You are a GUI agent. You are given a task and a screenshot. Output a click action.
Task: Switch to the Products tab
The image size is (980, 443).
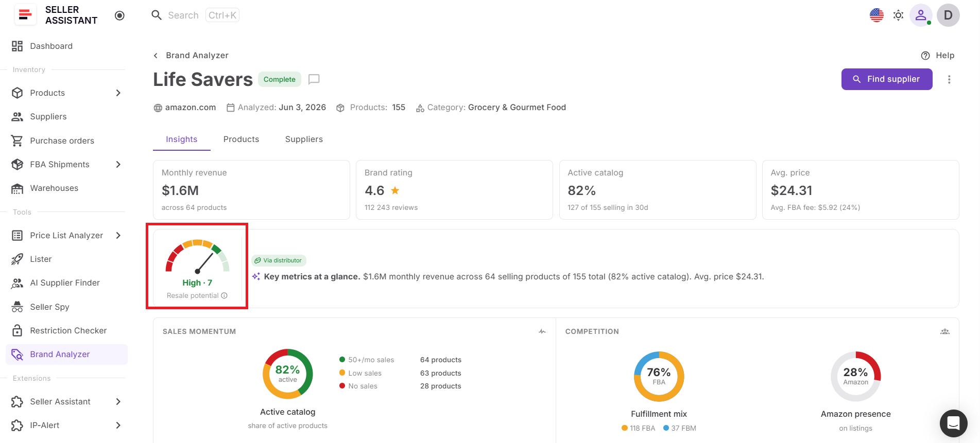click(x=241, y=139)
